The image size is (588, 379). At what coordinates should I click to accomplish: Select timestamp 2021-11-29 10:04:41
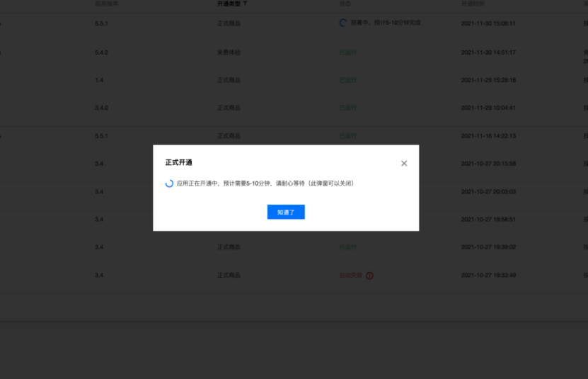pyautogui.click(x=488, y=108)
